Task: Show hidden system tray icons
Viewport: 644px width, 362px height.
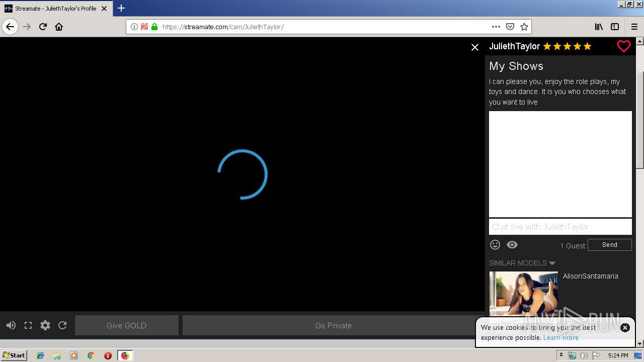Action: click(x=561, y=355)
